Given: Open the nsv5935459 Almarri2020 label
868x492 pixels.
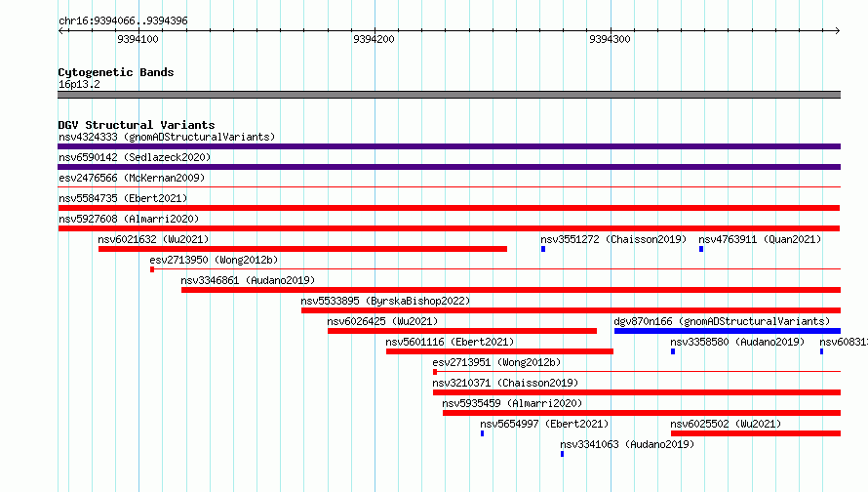Looking at the screenshot, I should [x=512, y=403].
